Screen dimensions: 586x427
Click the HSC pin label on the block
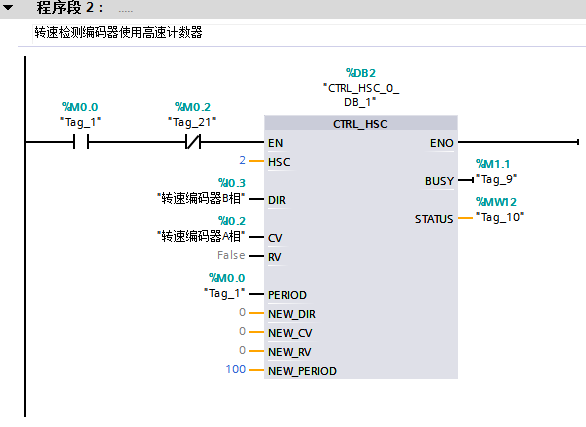click(279, 162)
